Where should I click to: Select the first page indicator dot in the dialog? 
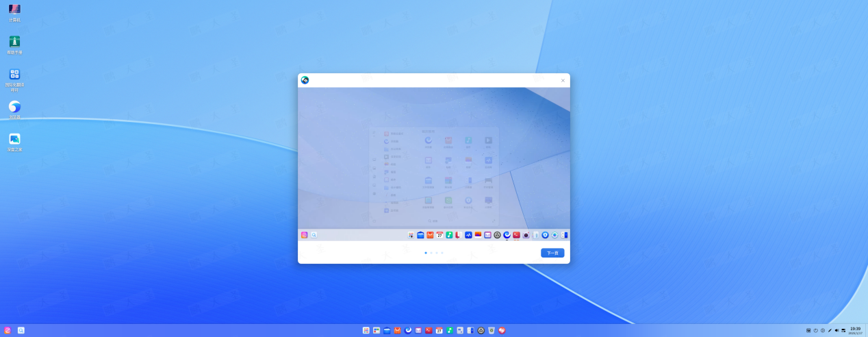coord(426,253)
